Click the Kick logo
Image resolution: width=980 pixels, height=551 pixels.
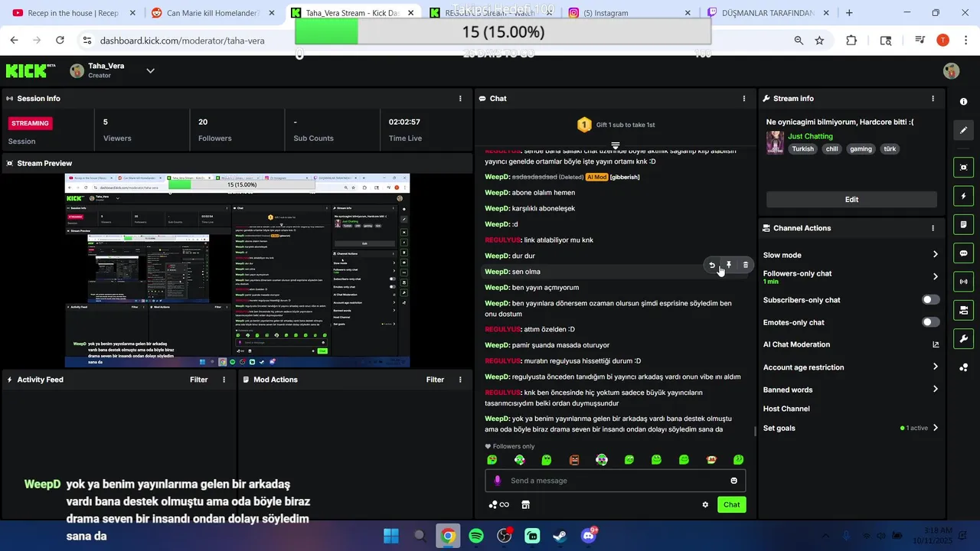tap(31, 70)
